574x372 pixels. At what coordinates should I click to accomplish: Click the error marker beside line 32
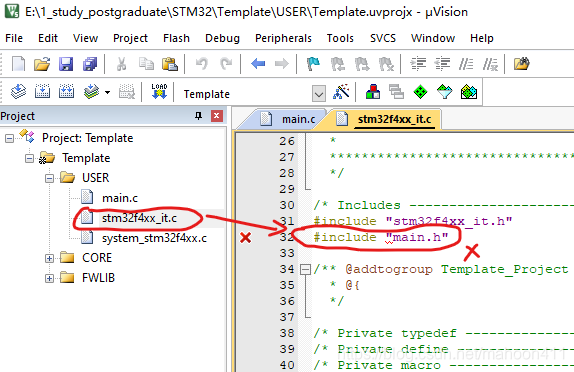(x=245, y=238)
